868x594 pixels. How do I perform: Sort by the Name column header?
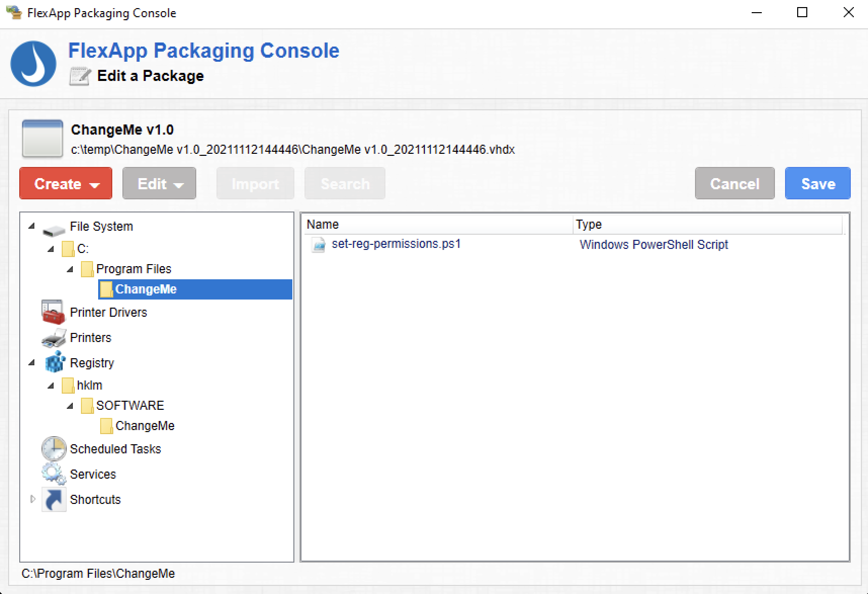(438, 224)
